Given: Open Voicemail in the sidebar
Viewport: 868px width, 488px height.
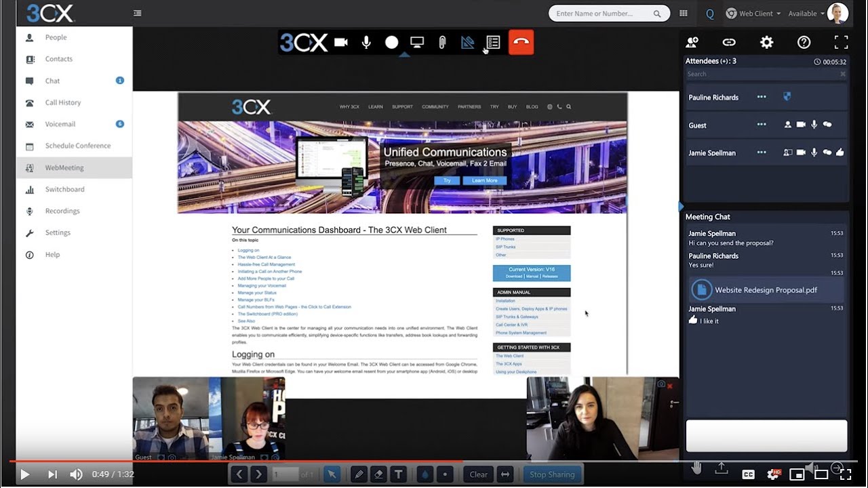Looking at the screenshot, I should [x=75, y=124].
